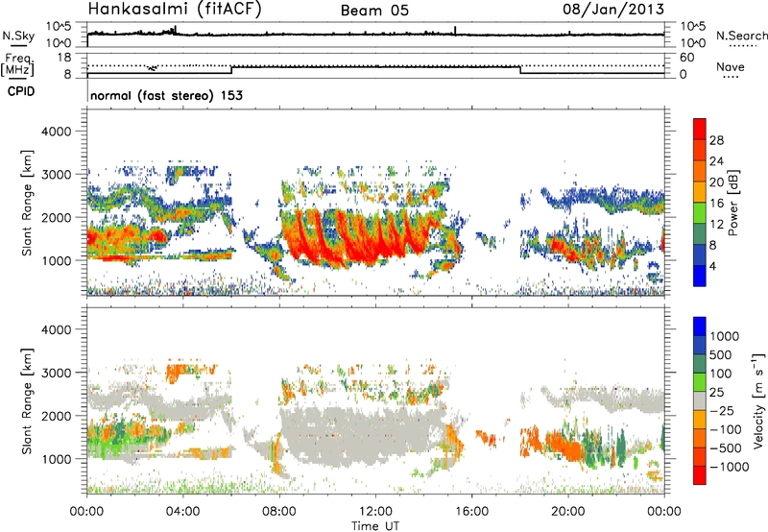Click the gray -25 to 25 velocity colorbar segment
Viewport: 768px width, 532px height.
(700, 400)
